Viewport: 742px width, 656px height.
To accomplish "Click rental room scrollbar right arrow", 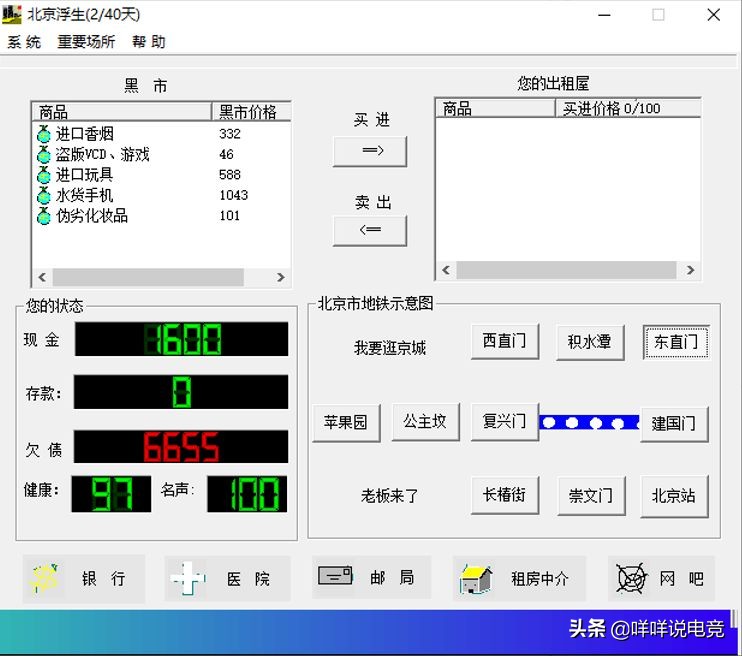I will coord(691,270).
